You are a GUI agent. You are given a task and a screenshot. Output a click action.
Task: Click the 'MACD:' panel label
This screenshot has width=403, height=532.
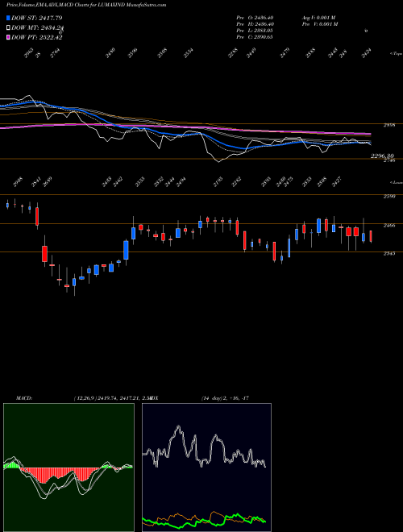pos(23,398)
